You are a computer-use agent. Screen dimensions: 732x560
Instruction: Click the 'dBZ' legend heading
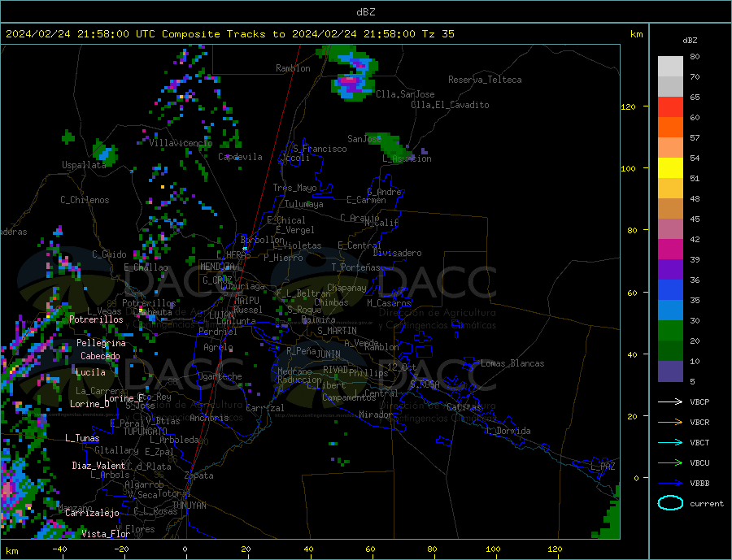(690, 41)
